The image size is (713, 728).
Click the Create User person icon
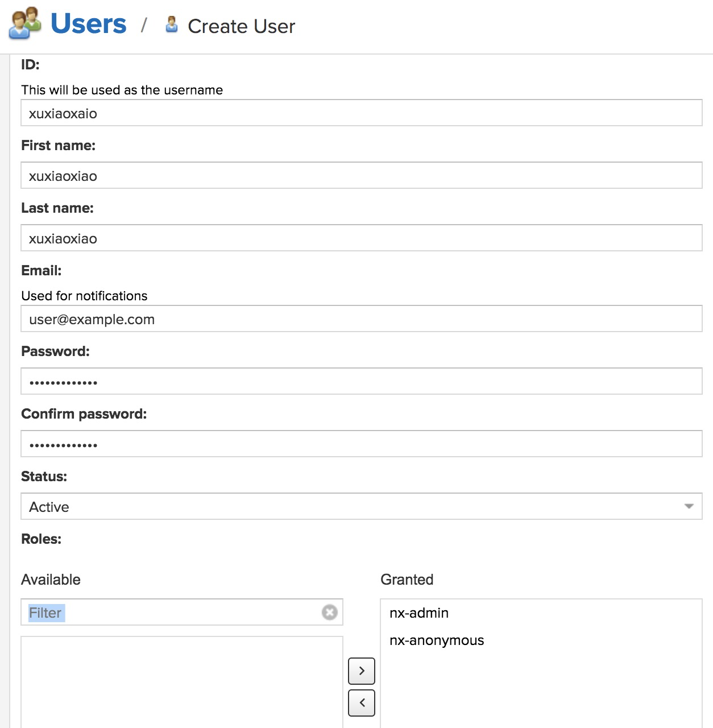pyautogui.click(x=171, y=25)
